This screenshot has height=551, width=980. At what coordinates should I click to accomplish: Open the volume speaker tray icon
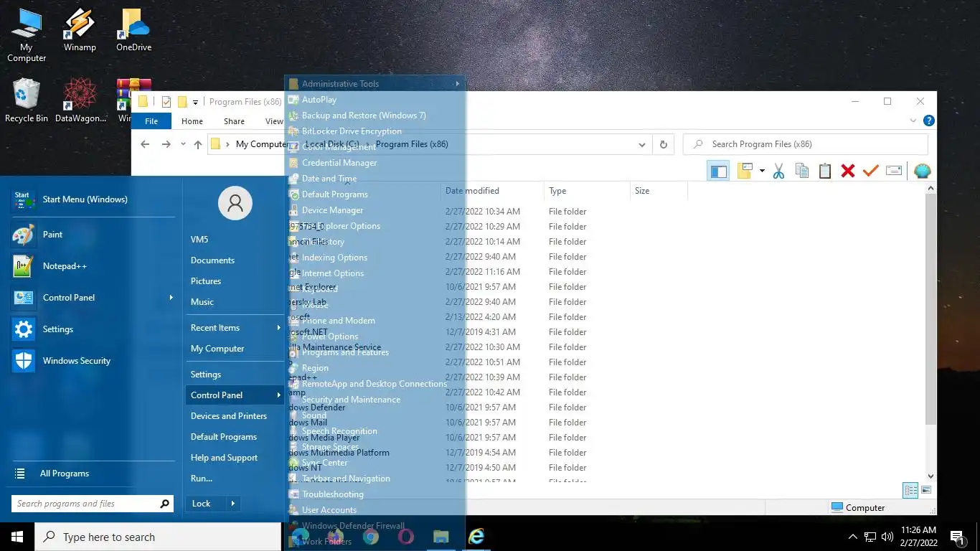[x=887, y=537]
